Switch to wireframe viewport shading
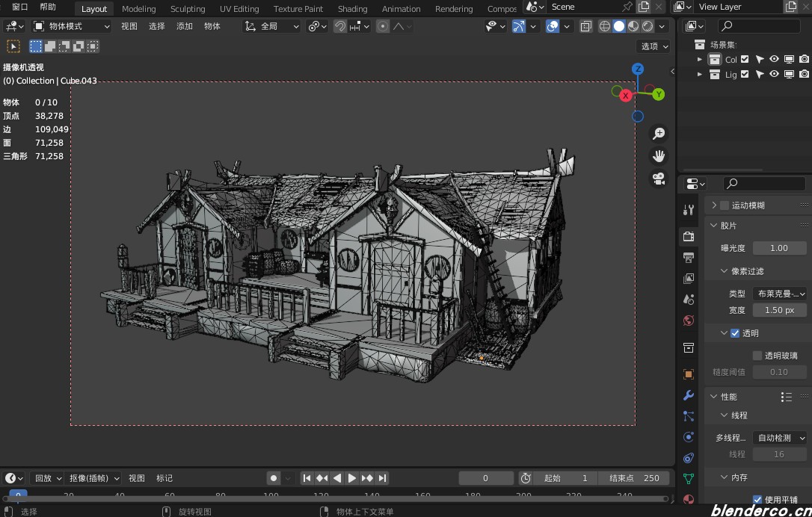Image resolution: width=812 pixels, height=517 pixels. tap(604, 26)
